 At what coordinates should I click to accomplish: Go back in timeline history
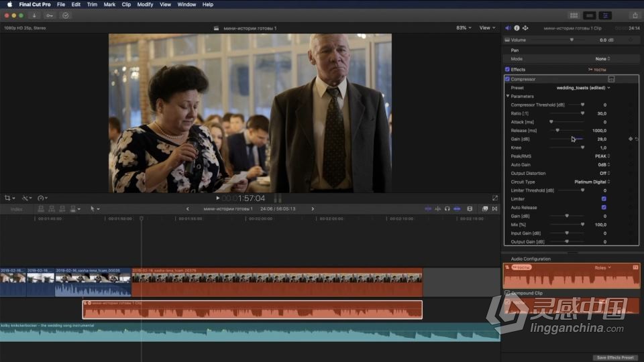click(188, 209)
